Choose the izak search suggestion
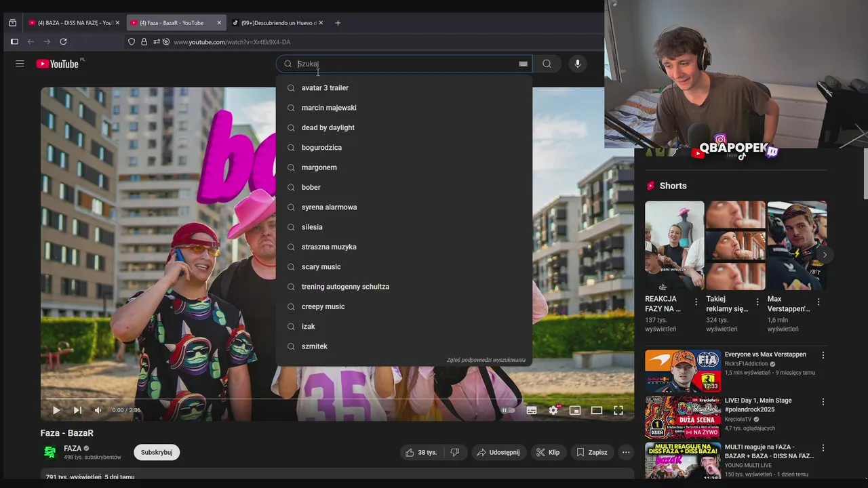The height and width of the screenshot is (488, 868). pyautogui.click(x=404, y=326)
